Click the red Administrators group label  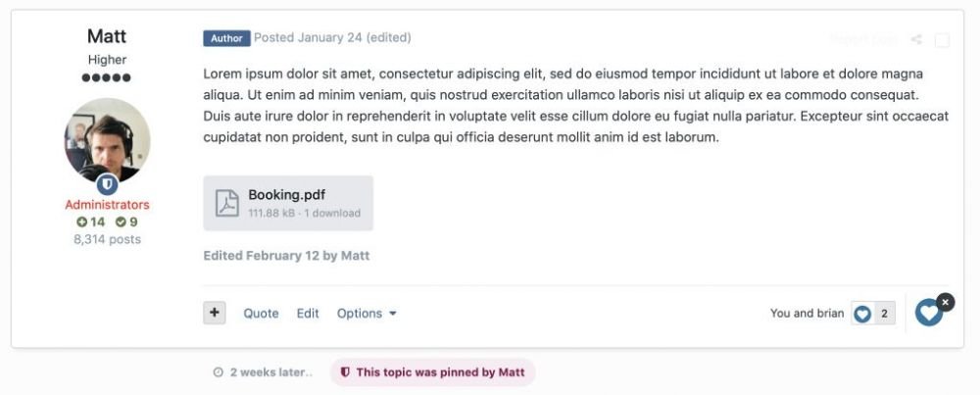(x=107, y=205)
